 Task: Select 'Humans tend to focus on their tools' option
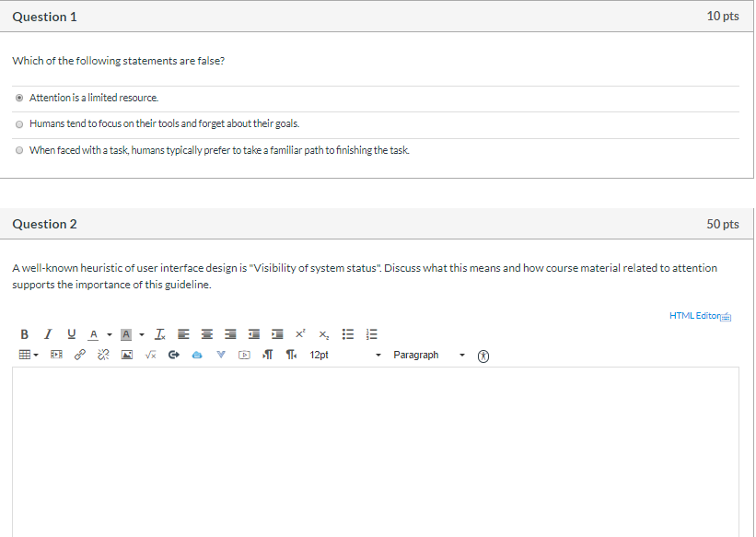click(19, 124)
